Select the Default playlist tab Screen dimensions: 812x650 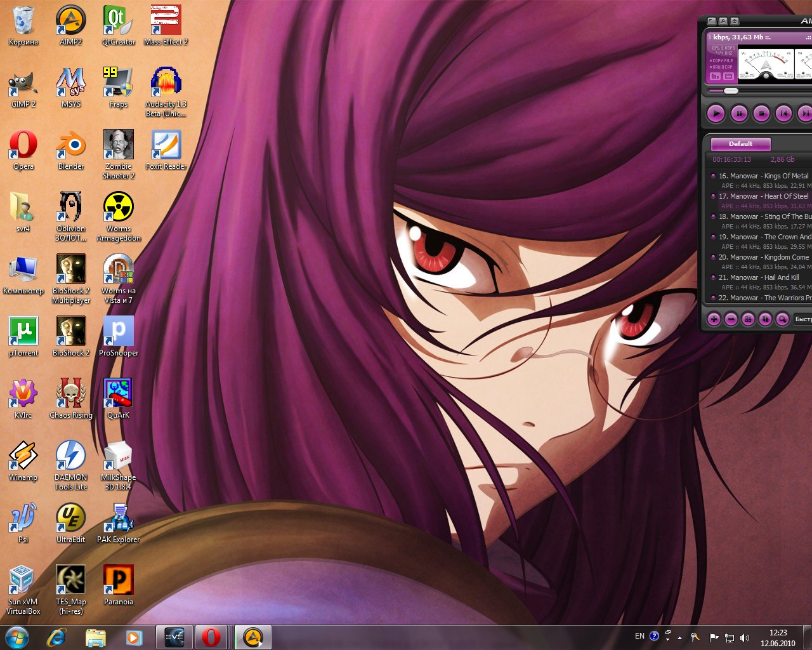pos(740,143)
